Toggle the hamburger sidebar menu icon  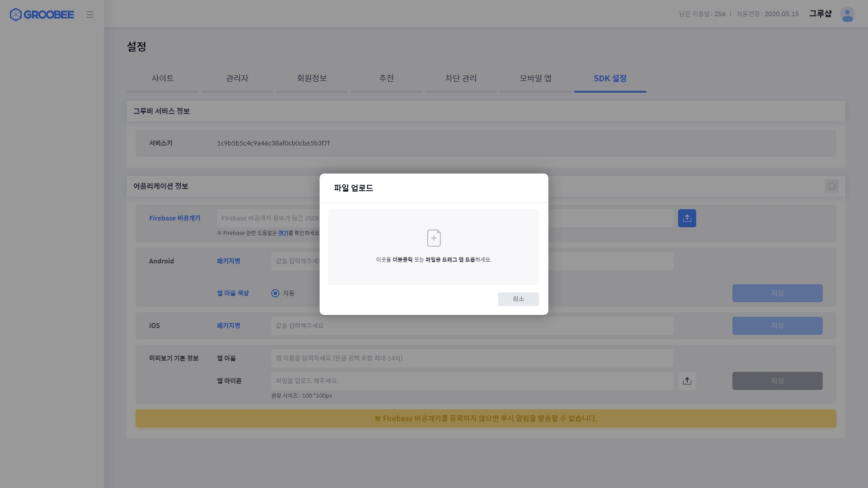coord(90,14)
